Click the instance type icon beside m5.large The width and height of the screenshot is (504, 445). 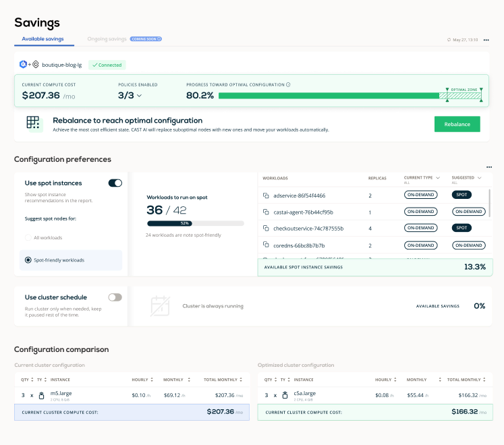pos(40,396)
